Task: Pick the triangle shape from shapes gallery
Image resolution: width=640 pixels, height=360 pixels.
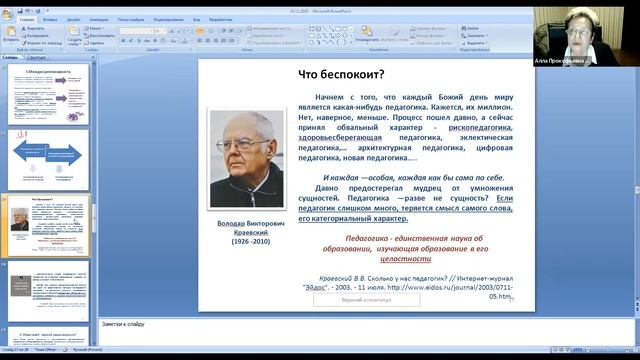Action: point(318,36)
